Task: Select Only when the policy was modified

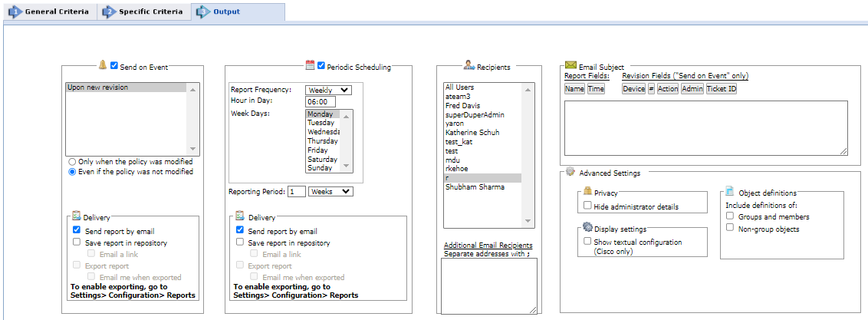Action: click(x=73, y=162)
